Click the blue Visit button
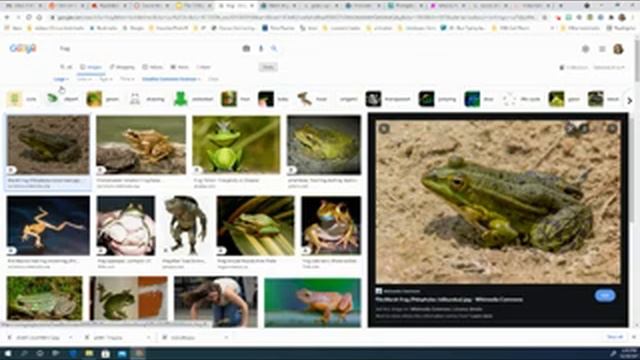This screenshot has height=360, width=640. tap(605, 296)
